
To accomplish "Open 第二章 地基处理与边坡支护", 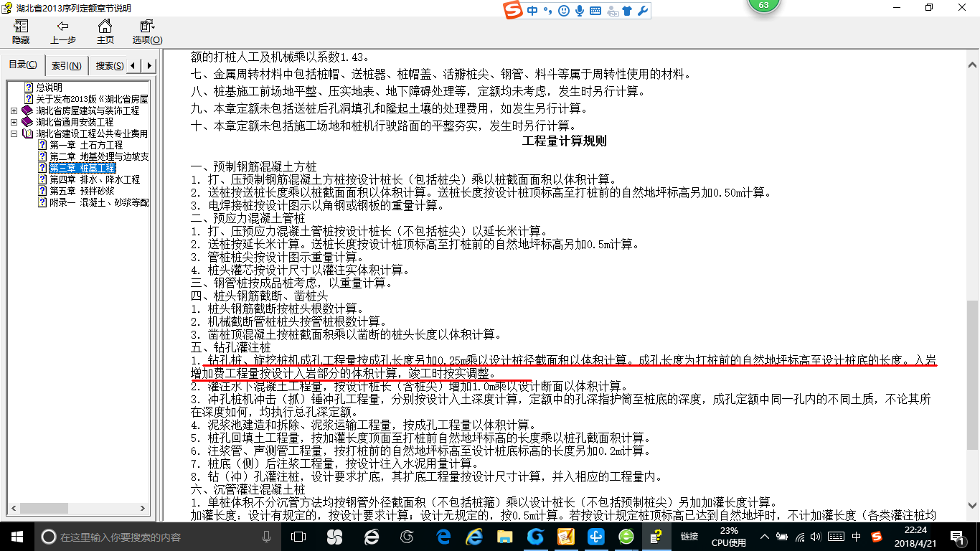I will tap(98, 156).
